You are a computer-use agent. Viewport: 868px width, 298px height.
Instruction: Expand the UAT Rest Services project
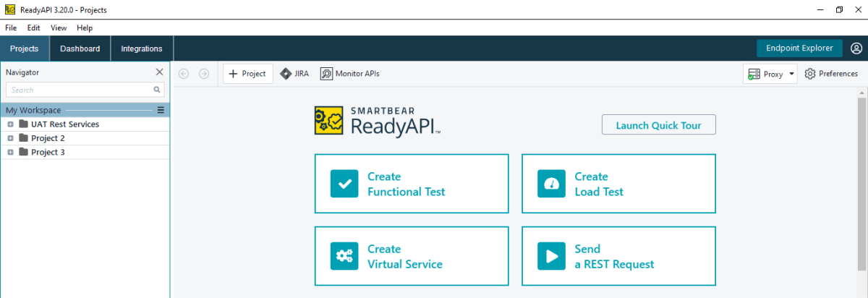pos(10,124)
